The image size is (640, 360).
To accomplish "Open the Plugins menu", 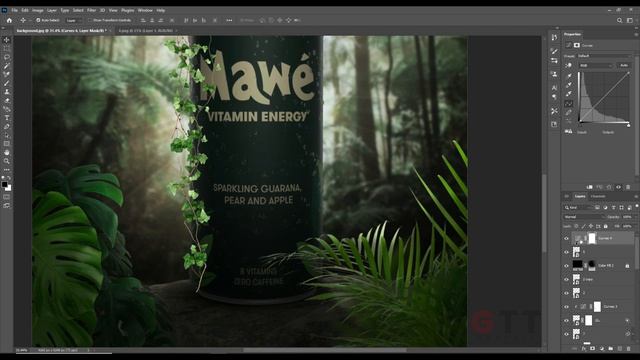I will click(x=127, y=10).
